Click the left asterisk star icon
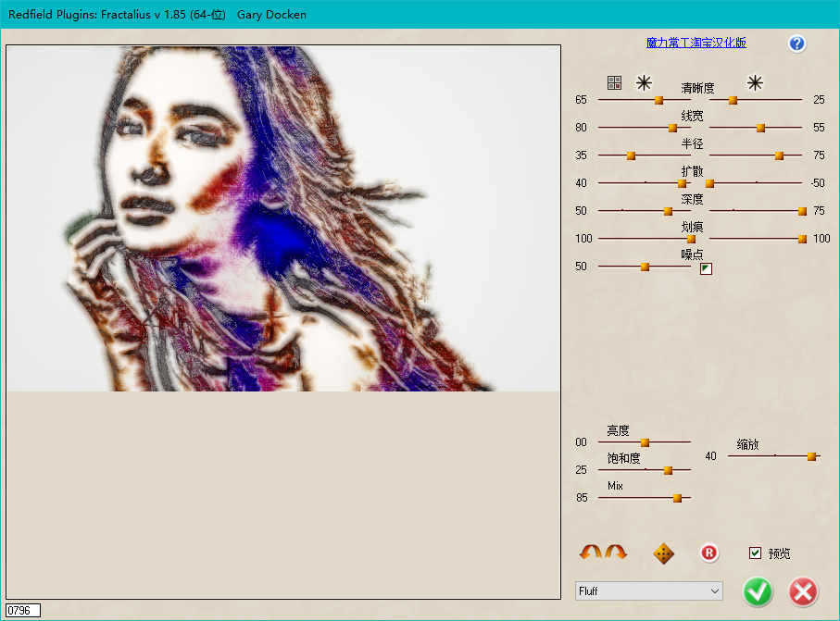This screenshot has width=840, height=621. coord(644,82)
